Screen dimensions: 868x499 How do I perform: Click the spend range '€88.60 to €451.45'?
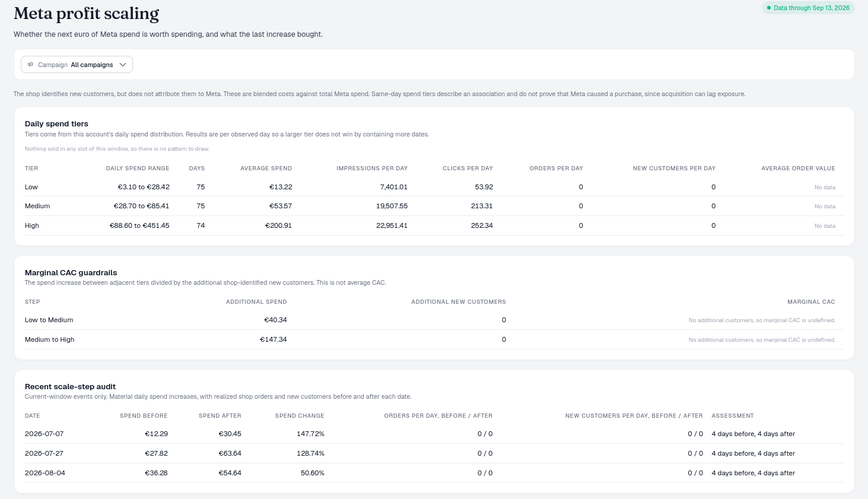click(139, 226)
